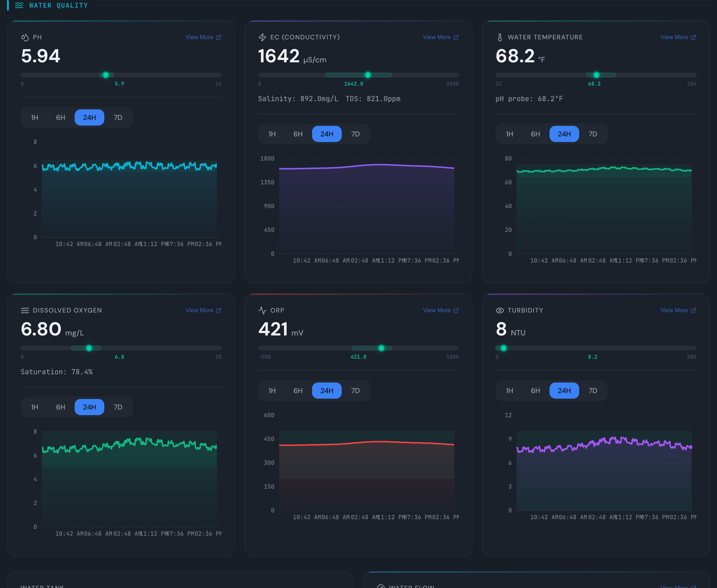The height and width of the screenshot is (588, 717).
Task: Click the eye icon on the Turbidity card
Action: (500, 310)
